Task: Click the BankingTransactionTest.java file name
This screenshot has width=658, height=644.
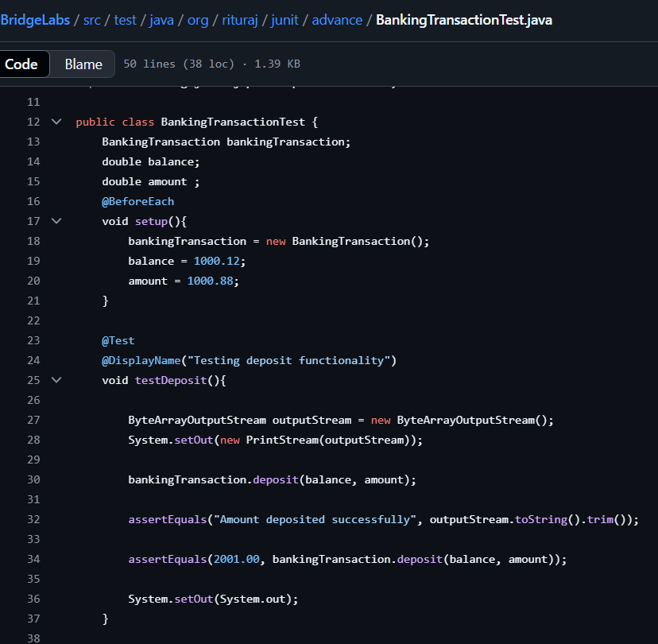Action: click(x=464, y=20)
